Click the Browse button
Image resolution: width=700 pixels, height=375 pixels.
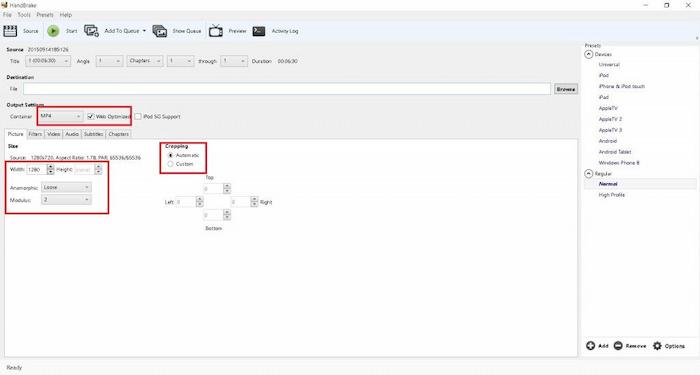click(x=566, y=89)
